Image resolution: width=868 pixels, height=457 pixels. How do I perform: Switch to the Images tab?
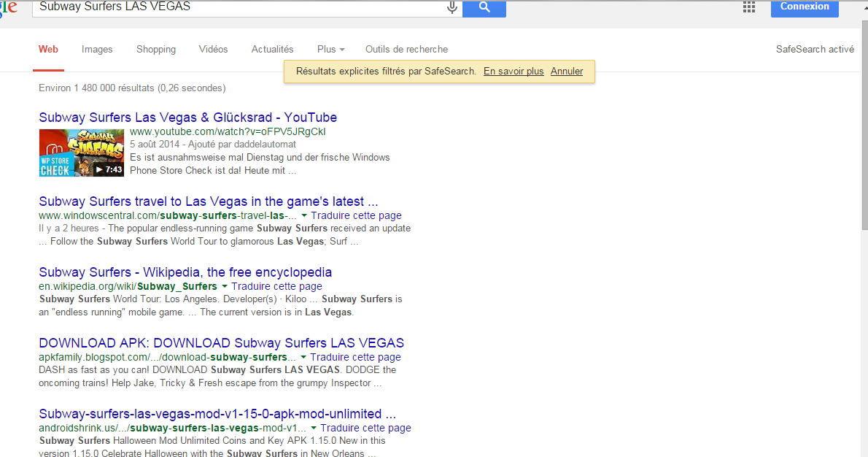point(97,50)
